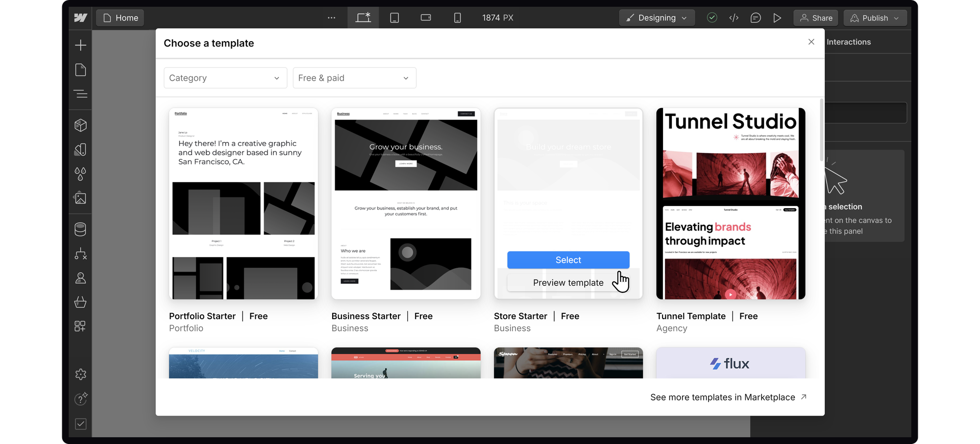
Task: Open the Interactions tab
Action: 848,42
